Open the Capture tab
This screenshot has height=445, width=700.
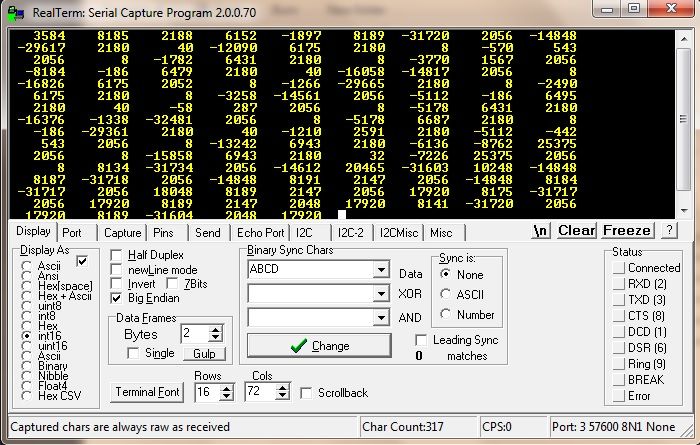tap(122, 233)
